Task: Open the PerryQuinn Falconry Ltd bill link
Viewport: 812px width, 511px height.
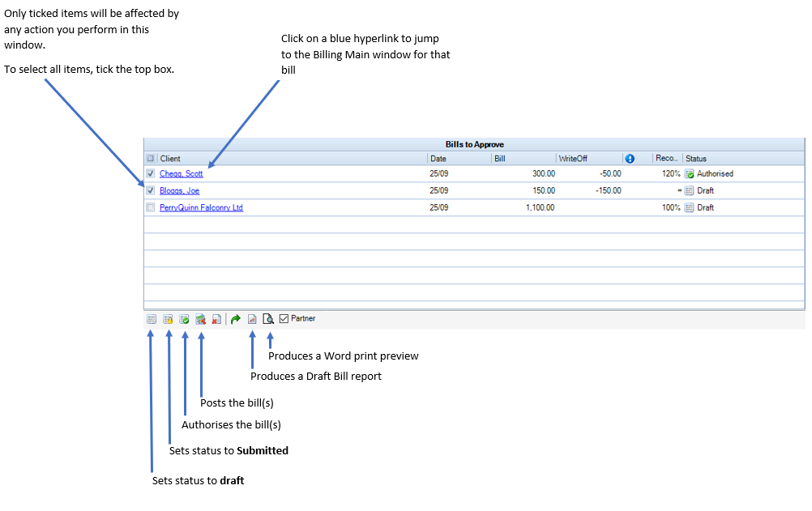Action: pos(202,207)
